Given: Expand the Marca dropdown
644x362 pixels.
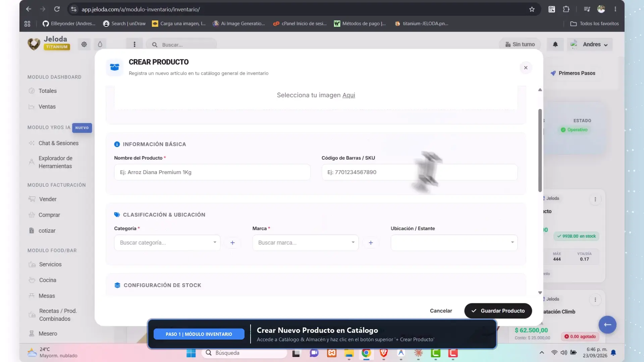Looking at the screenshot, I should (x=305, y=243).
